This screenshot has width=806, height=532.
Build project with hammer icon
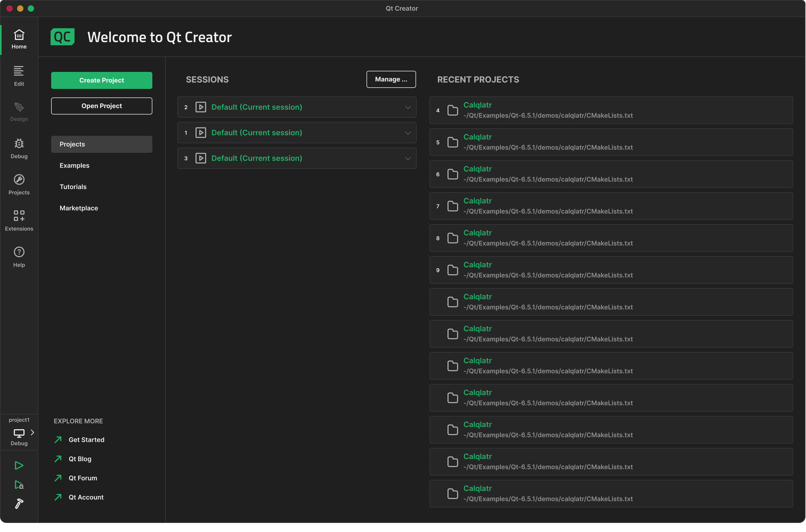(19, 504)
